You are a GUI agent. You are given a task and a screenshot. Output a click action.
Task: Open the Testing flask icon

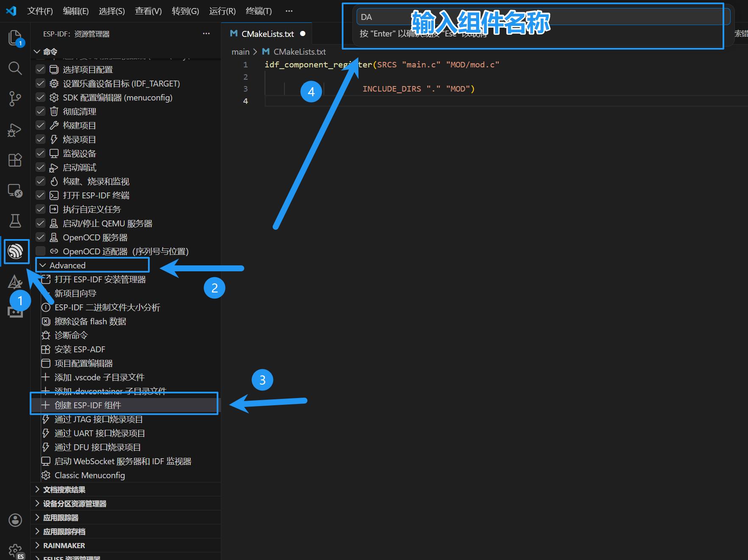click(x=15, y=221)
